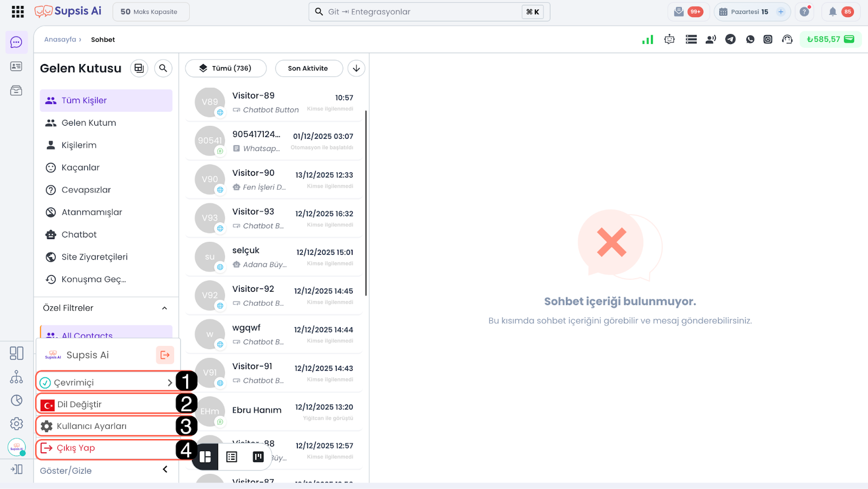Click the red logout icon beside Supsis Ai

[x=165, y=355]
